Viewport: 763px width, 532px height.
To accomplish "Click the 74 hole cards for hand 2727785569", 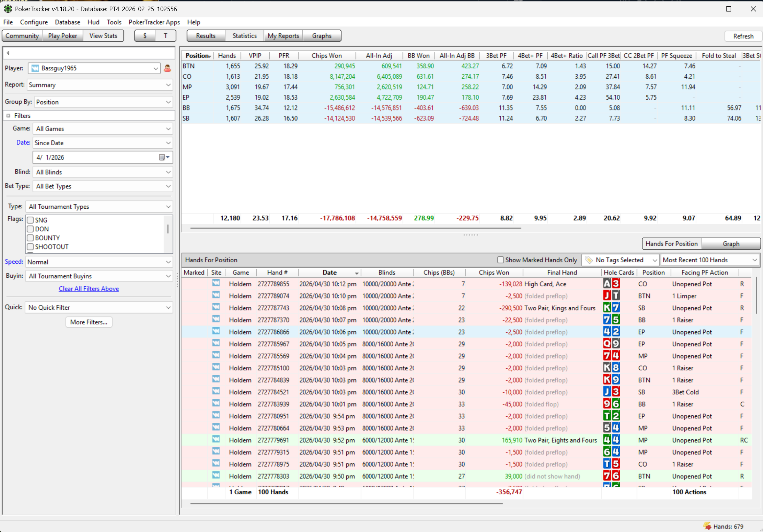I will (x=611, y=356).
